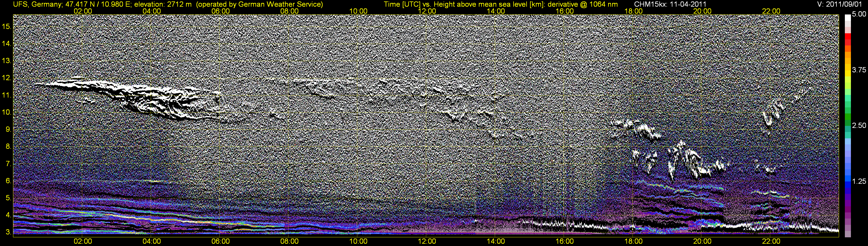This screenshot has height=246, width=868.
Task: Click the '9.' km height axis label
Action: [x=9, y=129]
